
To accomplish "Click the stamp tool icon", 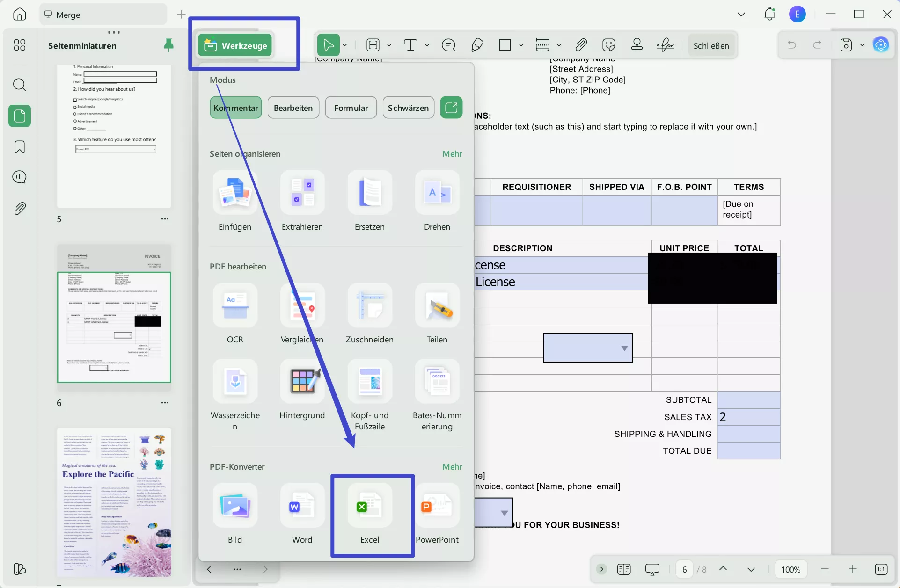I will (x=637, y=45).
